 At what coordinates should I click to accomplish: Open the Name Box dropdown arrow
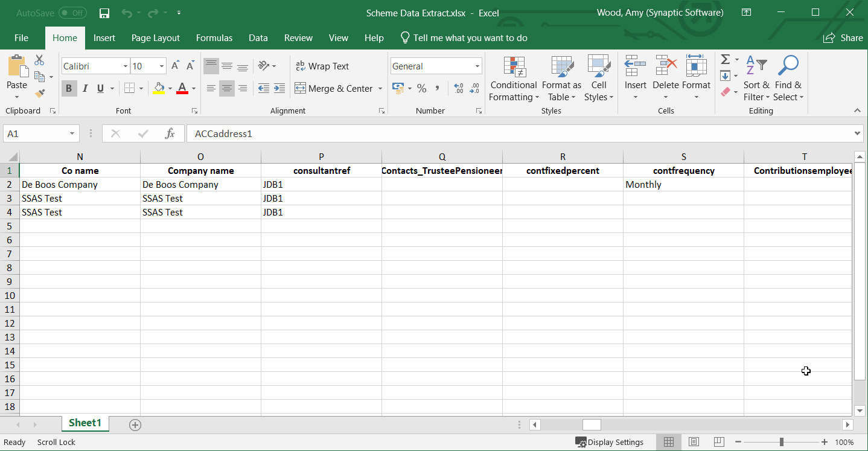(72, 134)
